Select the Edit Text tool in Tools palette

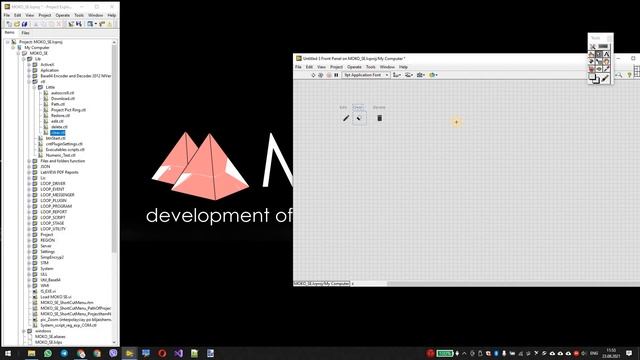click(606, 54)
